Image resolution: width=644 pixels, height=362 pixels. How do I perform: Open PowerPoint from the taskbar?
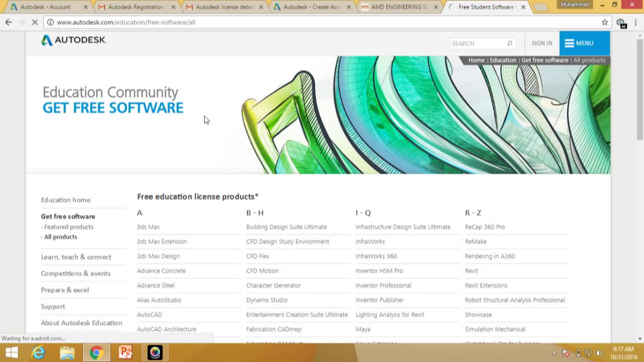[x=125, y=352]
